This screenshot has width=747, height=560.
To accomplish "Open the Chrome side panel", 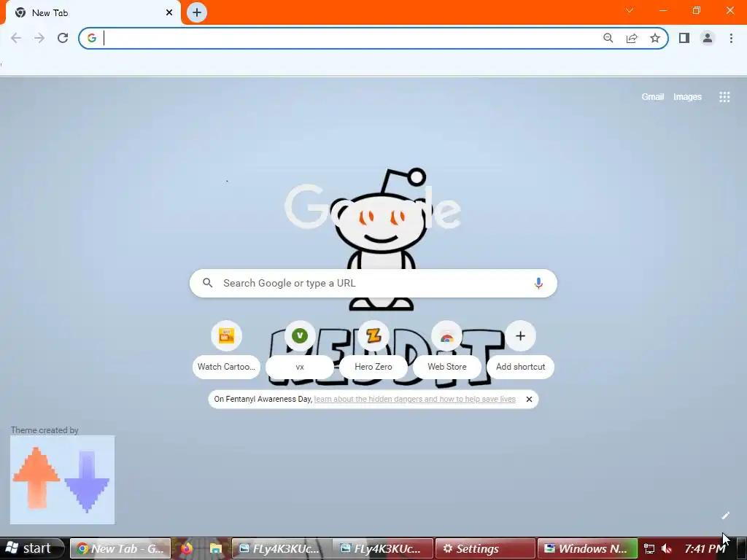I will 684,38.
